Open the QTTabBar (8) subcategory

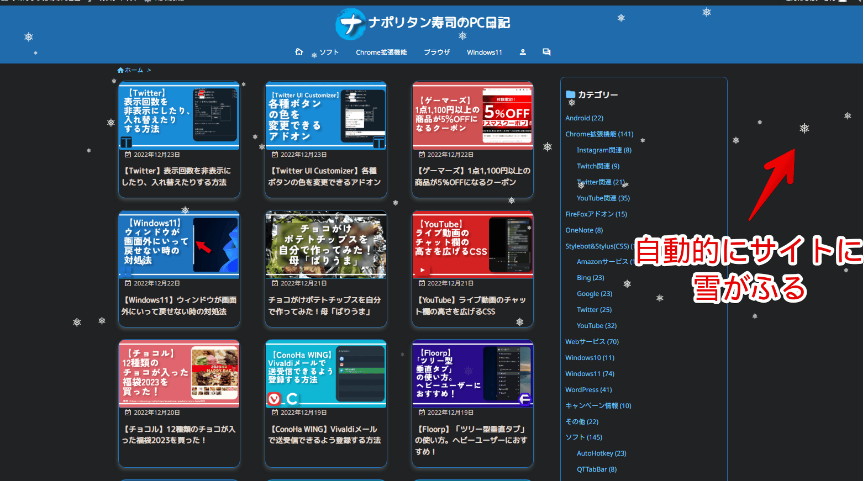point(597,469)
